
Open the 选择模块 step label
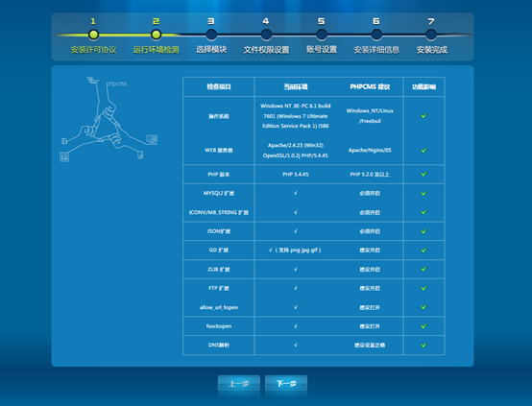click(211, 50)
